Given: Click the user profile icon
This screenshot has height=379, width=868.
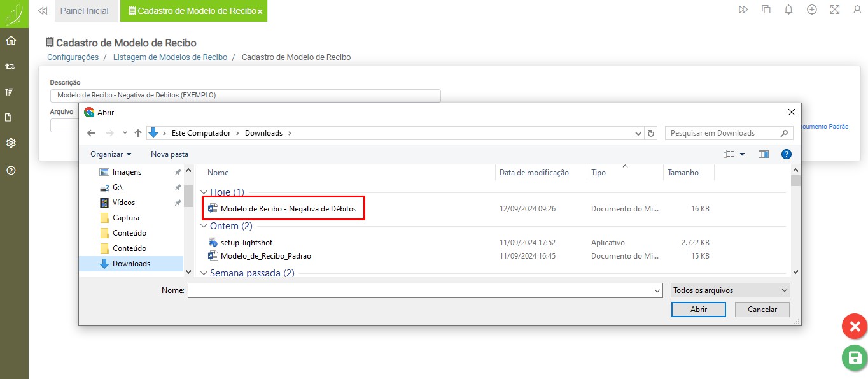Looking at the screenshot, I should click(857, 10).
